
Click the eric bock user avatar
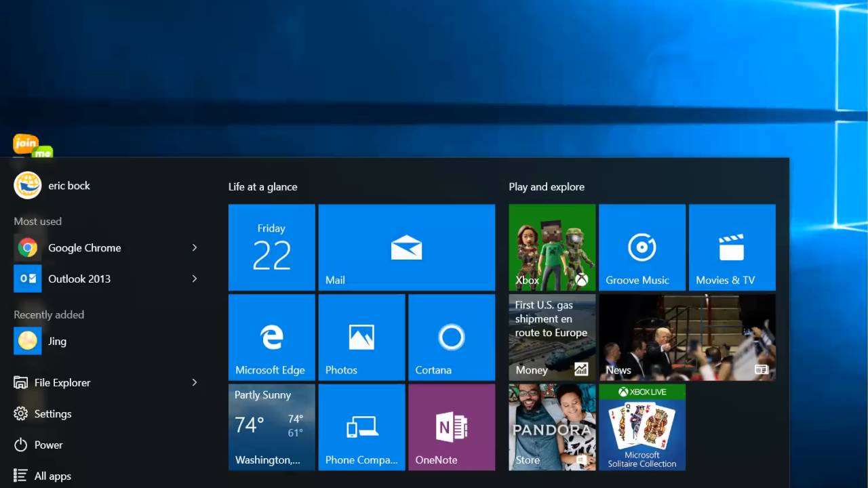tap(28, 185)
